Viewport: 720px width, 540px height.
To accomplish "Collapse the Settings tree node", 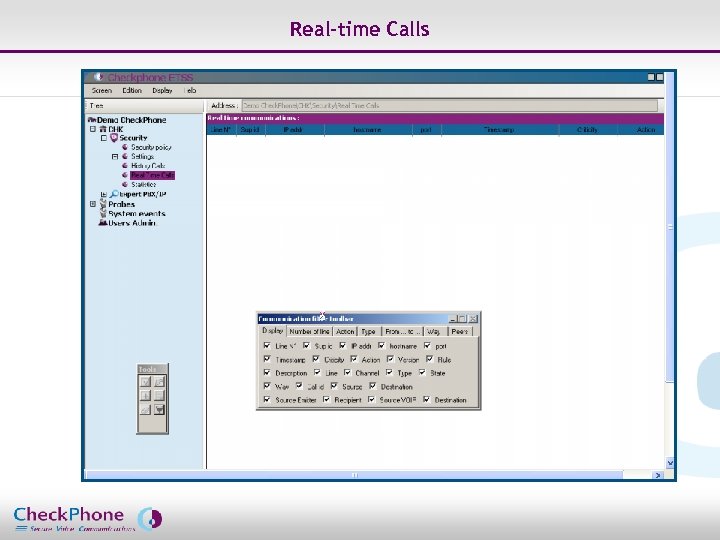I will pos(115,157).
